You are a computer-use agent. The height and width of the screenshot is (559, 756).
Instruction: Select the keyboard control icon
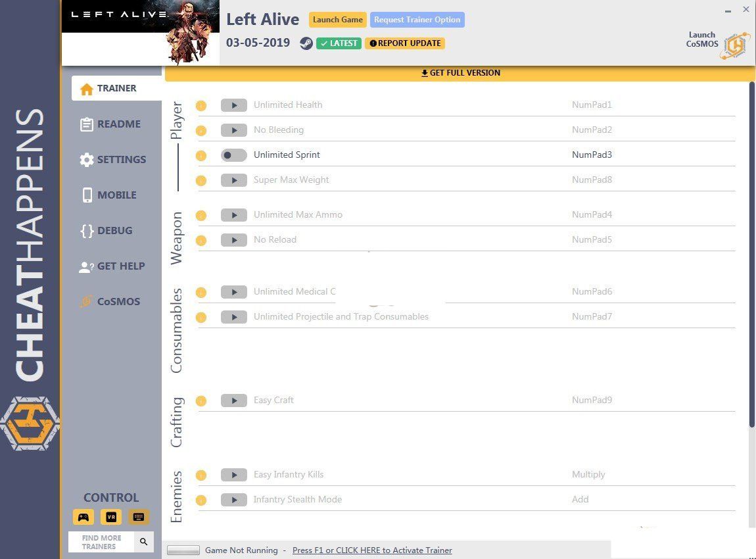(138, 517)
